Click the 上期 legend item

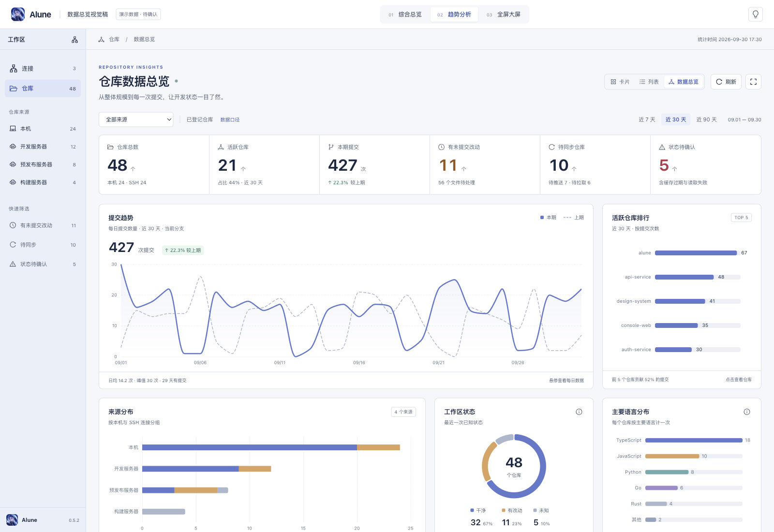pos(574,218)
